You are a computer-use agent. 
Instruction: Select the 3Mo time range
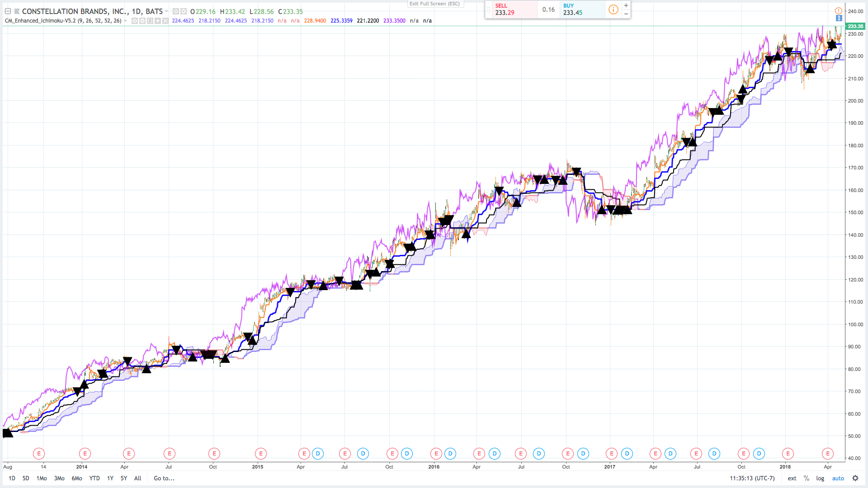(59, 478)
